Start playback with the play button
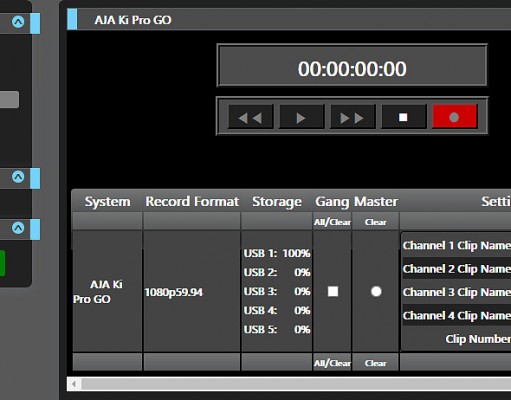The width and height of the screenshot is (511, 400). pyautogui.click(x=302, y=117)
